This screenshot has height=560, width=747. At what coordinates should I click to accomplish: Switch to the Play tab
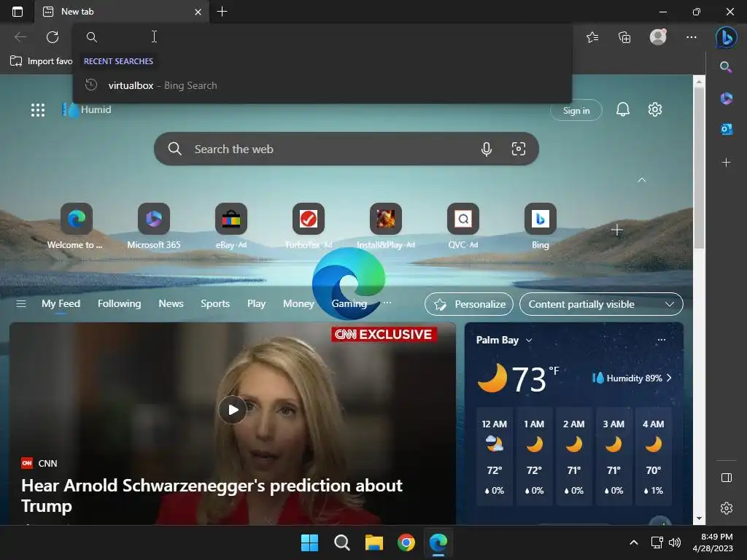[x=256, y=304]
